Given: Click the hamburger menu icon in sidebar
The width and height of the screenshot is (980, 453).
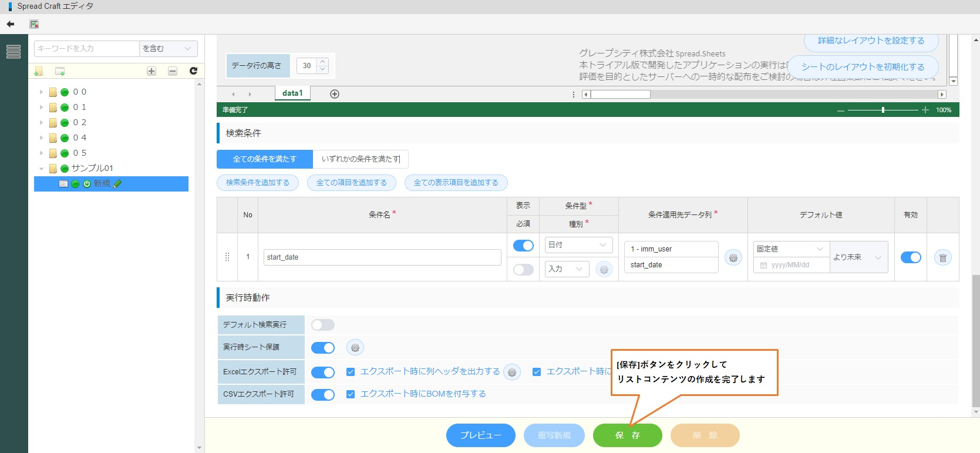Looking at the screenshot, I should [14, 52].
